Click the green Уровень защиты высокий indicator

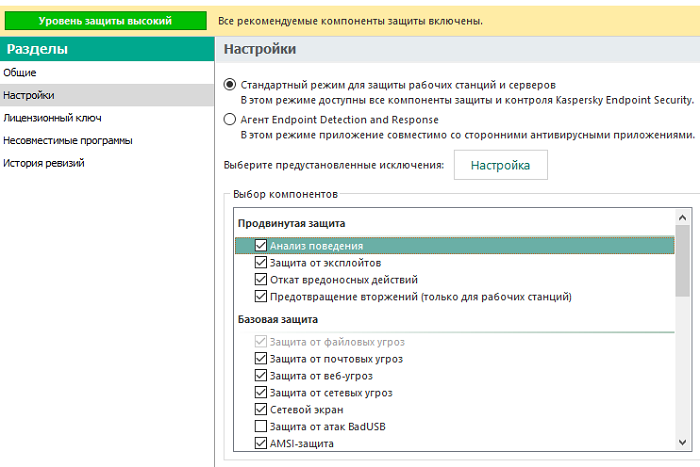105,20
